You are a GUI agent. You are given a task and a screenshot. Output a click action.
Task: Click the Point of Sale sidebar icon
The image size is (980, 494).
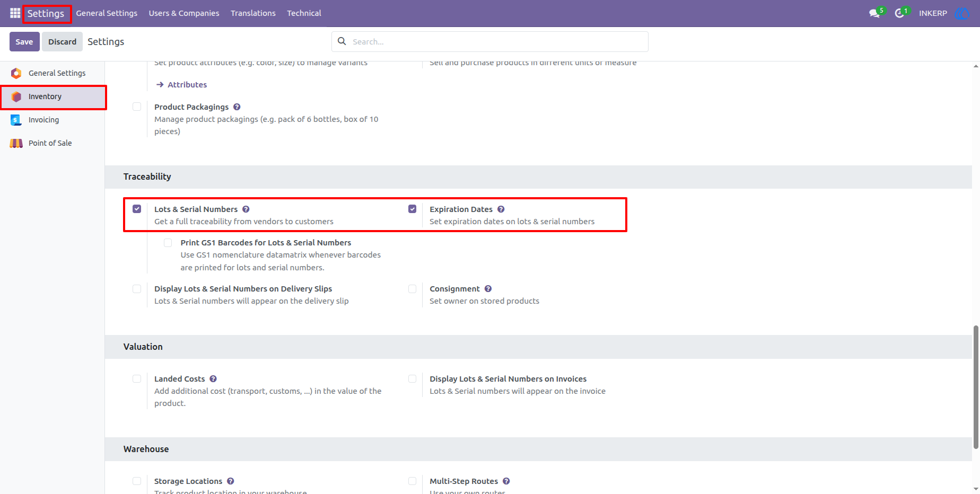(16, 143)
